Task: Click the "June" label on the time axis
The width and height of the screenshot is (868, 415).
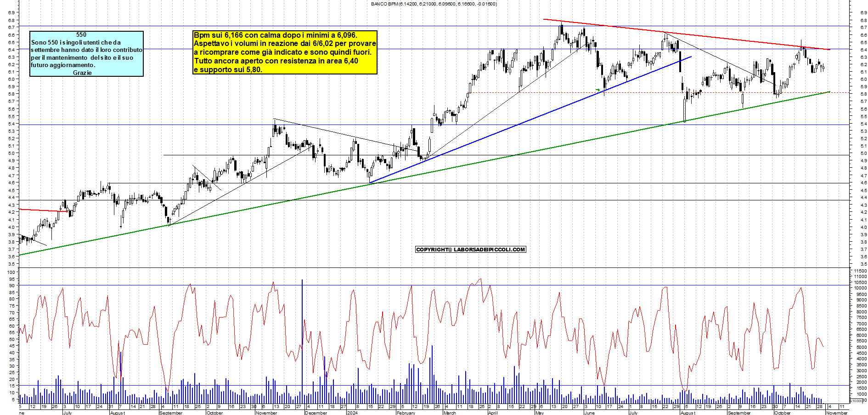Action: [x=589, y=413]
